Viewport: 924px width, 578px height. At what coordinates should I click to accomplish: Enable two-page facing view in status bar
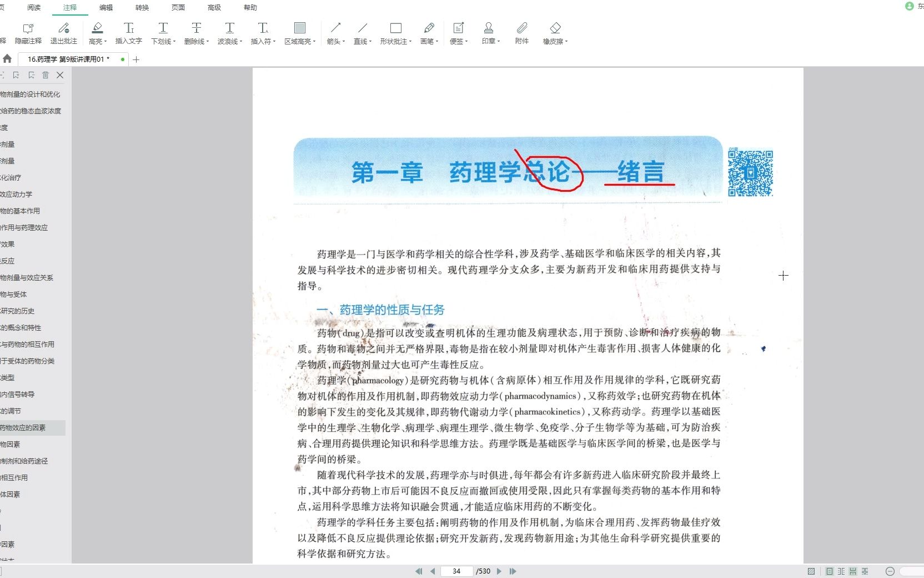tap(841, 571)
